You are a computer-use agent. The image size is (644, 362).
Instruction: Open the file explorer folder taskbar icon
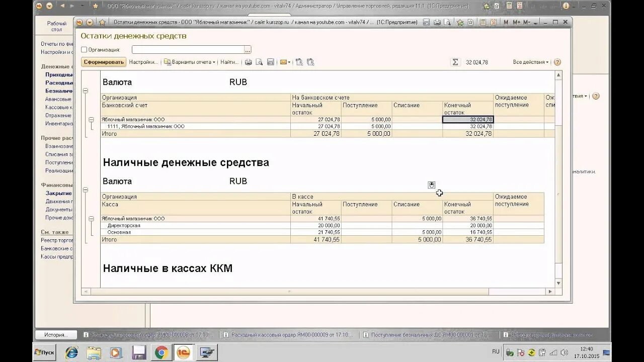coord(94,353)
